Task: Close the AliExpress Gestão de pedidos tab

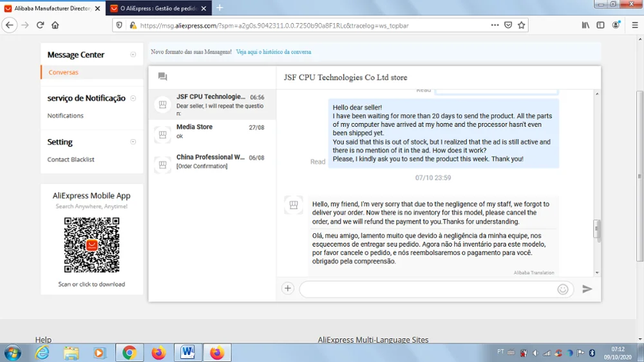Action: [204, 8]
